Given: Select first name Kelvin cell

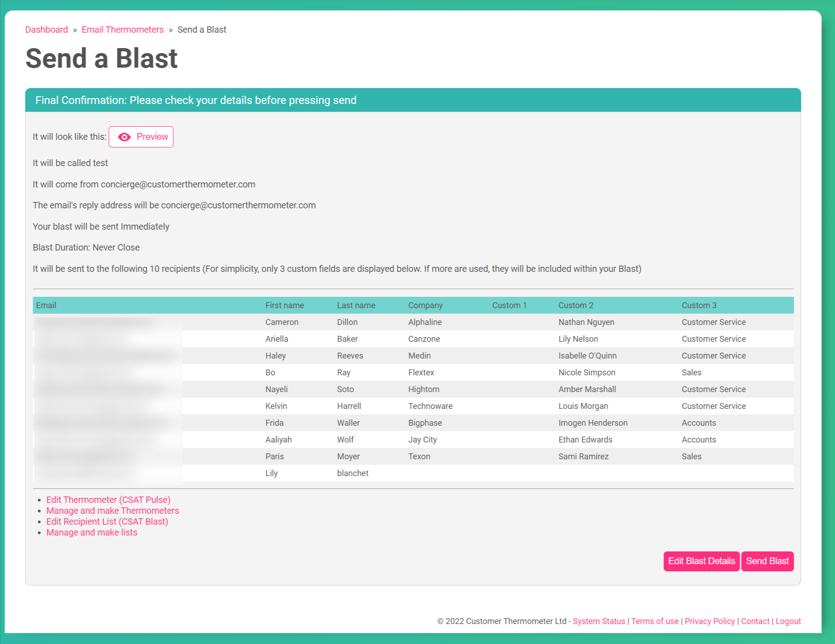Looking at the screenshot, I should (x=276, y=406).
